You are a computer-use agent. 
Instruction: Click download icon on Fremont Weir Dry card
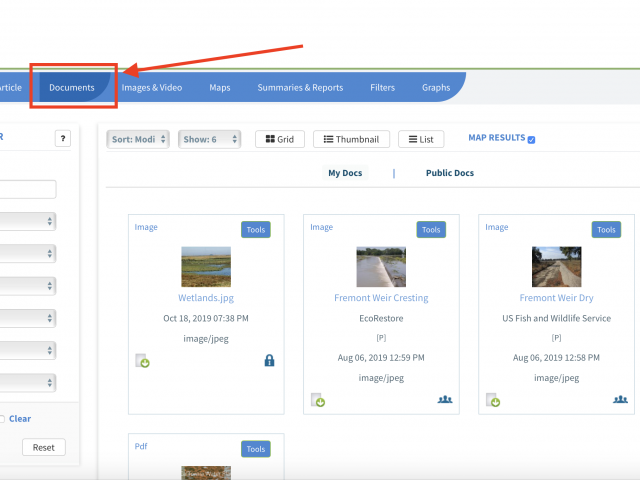coord(493,400)
